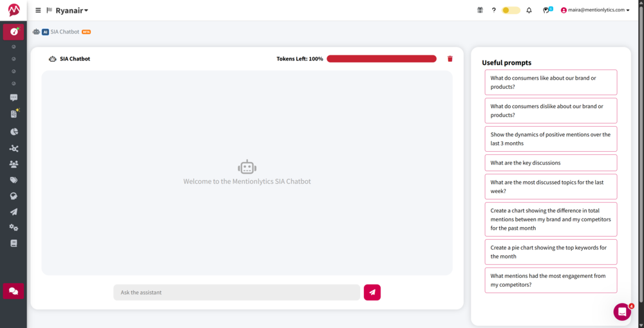
Task: Click the orange BETA badge
Action: click(x=86, y=32)
